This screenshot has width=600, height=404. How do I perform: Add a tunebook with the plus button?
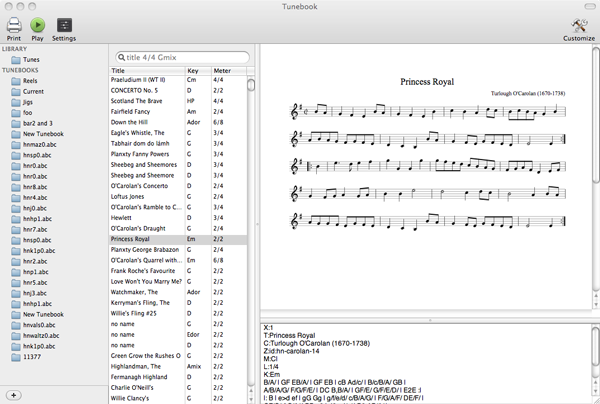(x=13, y=395)
